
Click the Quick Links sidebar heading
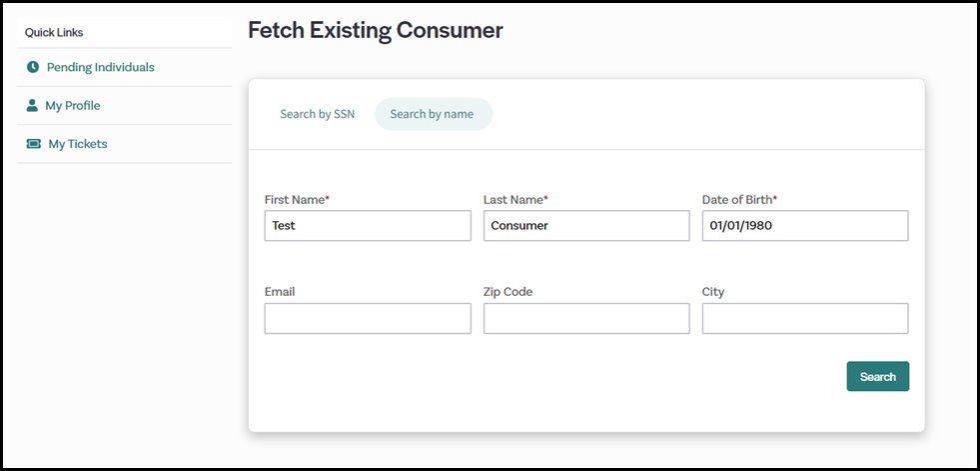click(54, 32)
